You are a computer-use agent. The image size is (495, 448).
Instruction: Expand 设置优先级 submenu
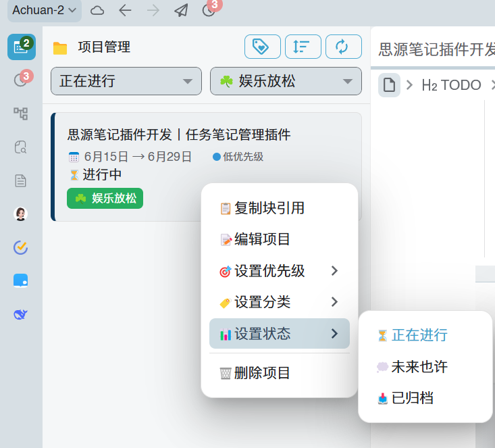[280, 271]
